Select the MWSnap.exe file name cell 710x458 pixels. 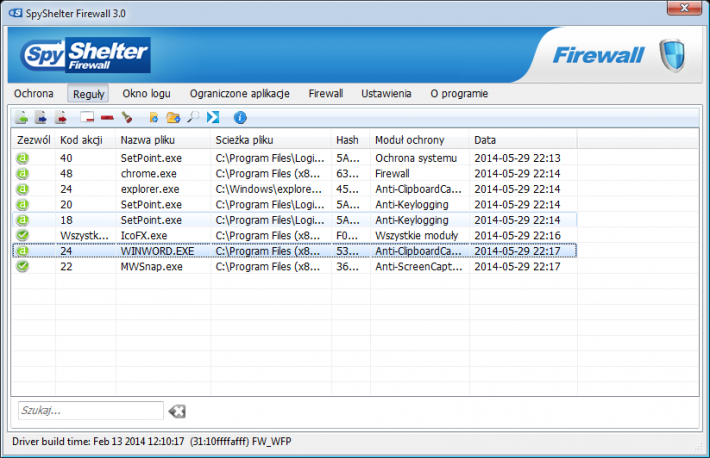click(x=151, y=266)
